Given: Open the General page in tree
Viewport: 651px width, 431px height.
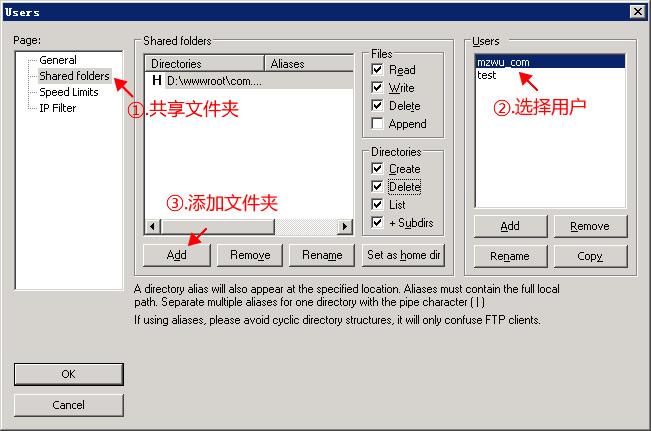Looking at the screenshot, I should tap(58, 60).
